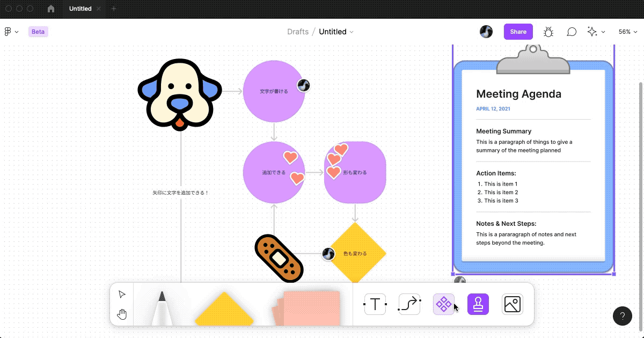Click the bug report icon
644x338 pixels.
548,32
